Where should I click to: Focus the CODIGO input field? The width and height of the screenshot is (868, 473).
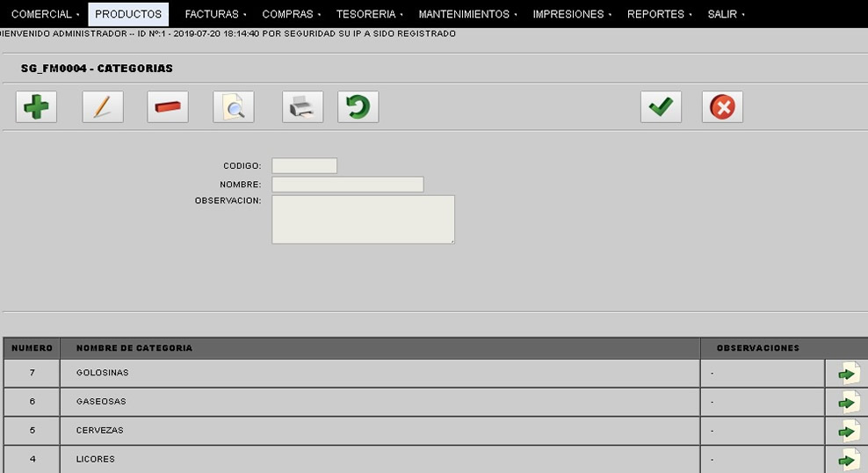(x=305, y=165)
